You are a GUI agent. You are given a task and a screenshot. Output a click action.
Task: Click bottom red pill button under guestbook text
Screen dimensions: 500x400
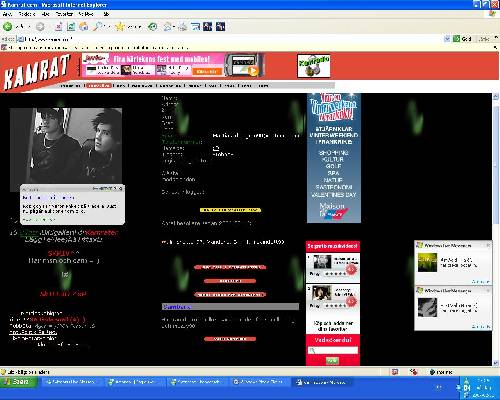(230, 339)
